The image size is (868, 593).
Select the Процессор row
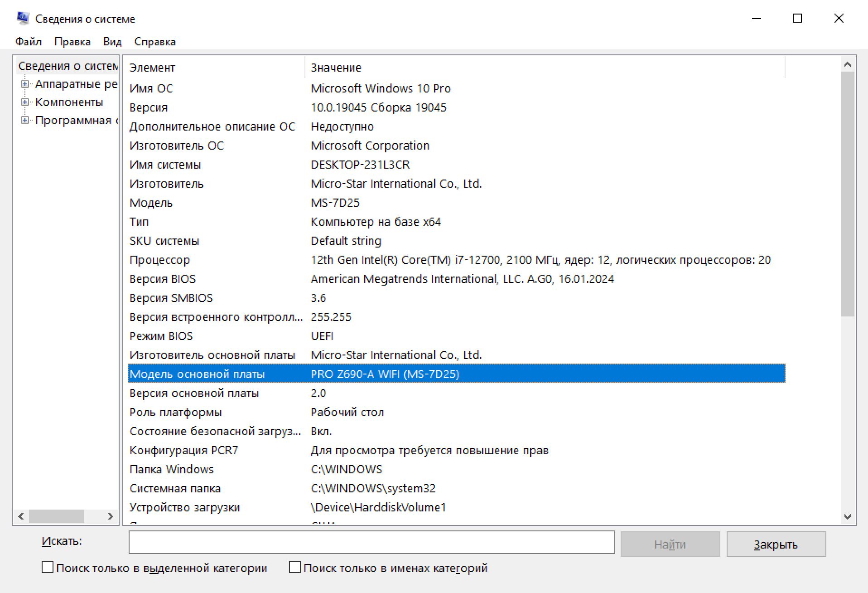456,260
